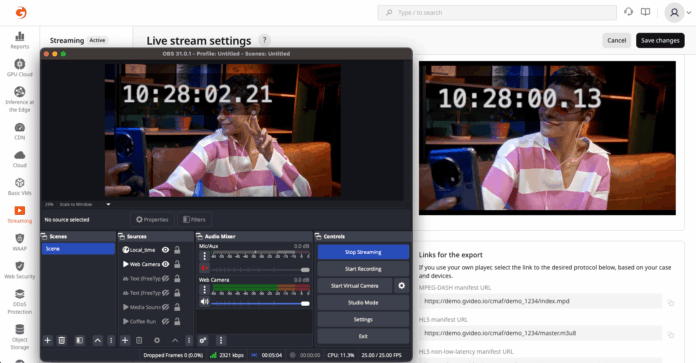Open the WAAP sidebar item
This screenshot has height=363, width=696.
(x=20, y=242)
